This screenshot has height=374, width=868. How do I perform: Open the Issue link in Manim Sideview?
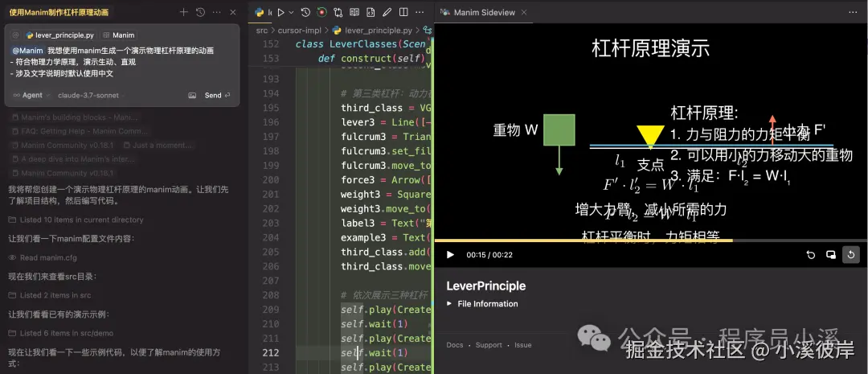click(523, 344)
